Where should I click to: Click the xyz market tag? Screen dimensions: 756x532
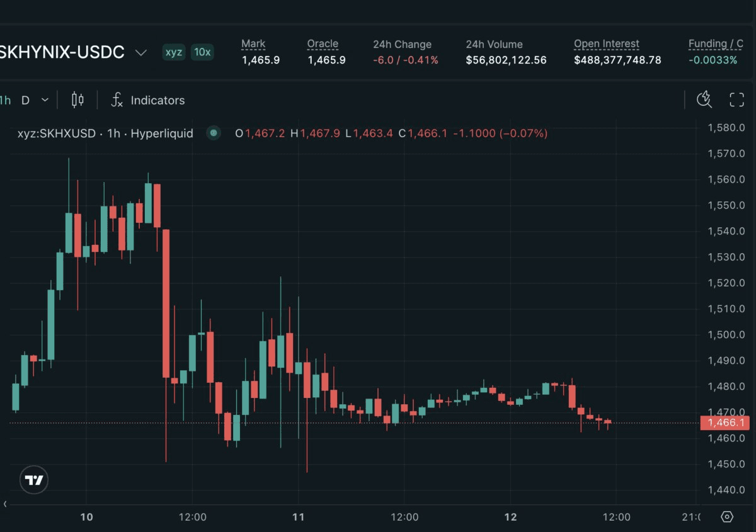tap(173, 52)
